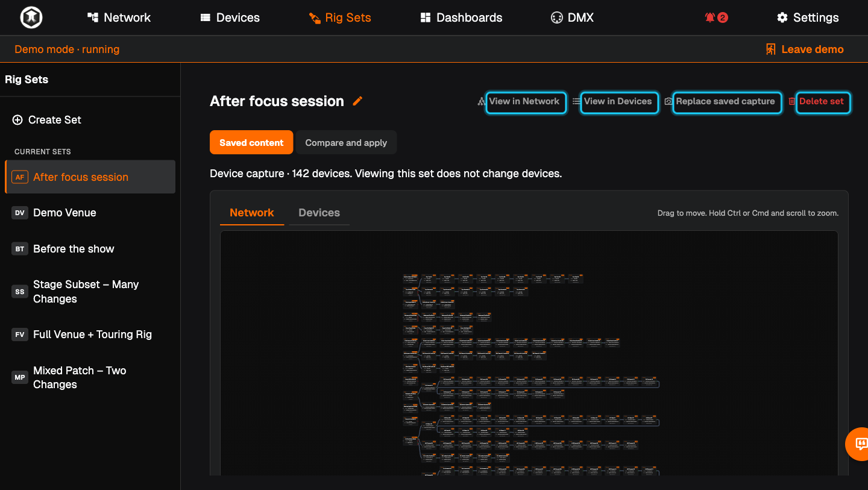Open the Dashboards menu item
The width and height of the screenshot is (868, 490).
[x=461, y=17]
